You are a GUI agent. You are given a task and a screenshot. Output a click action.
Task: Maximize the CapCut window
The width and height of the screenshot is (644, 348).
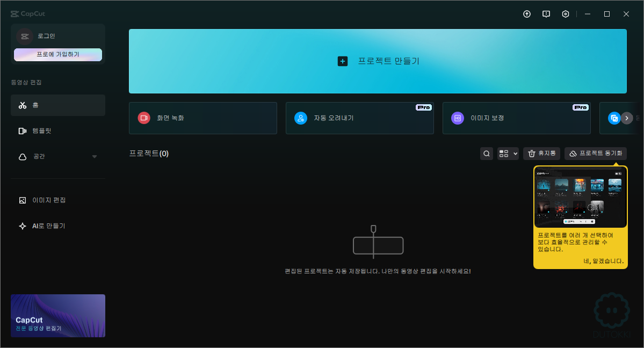[607, 14]
